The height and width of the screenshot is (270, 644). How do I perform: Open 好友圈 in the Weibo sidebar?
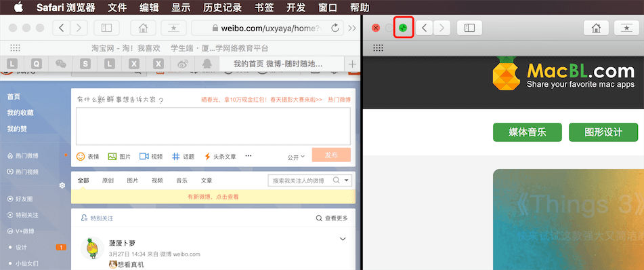(x=20, y=199)
